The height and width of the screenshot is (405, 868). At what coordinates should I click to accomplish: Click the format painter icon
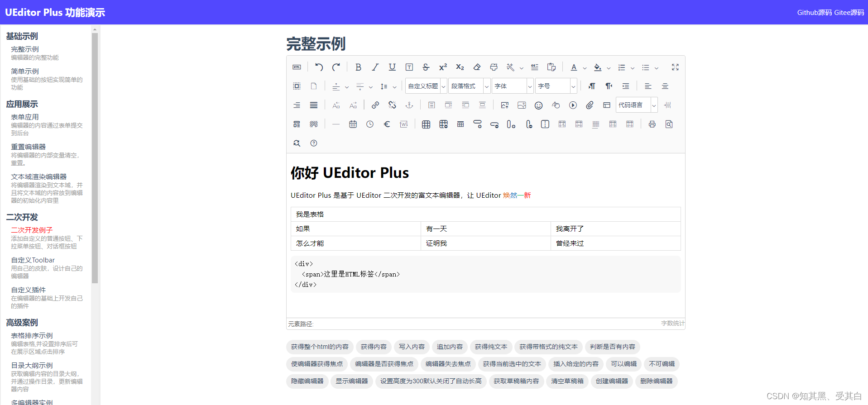click(494, 67)
